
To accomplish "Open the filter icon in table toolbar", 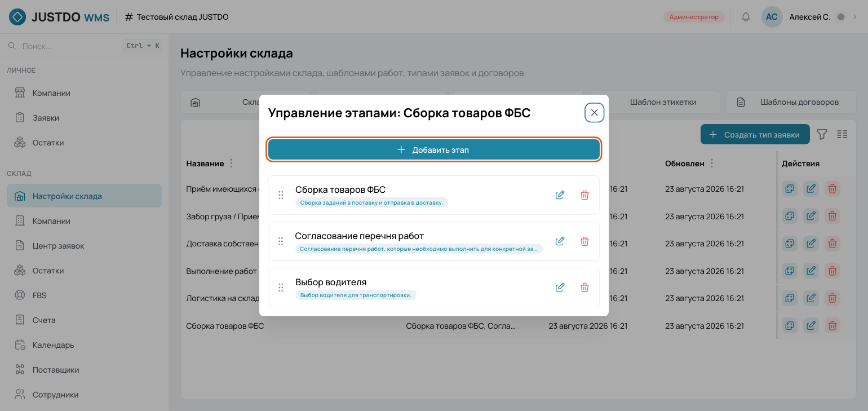I will tap(822, 134).
